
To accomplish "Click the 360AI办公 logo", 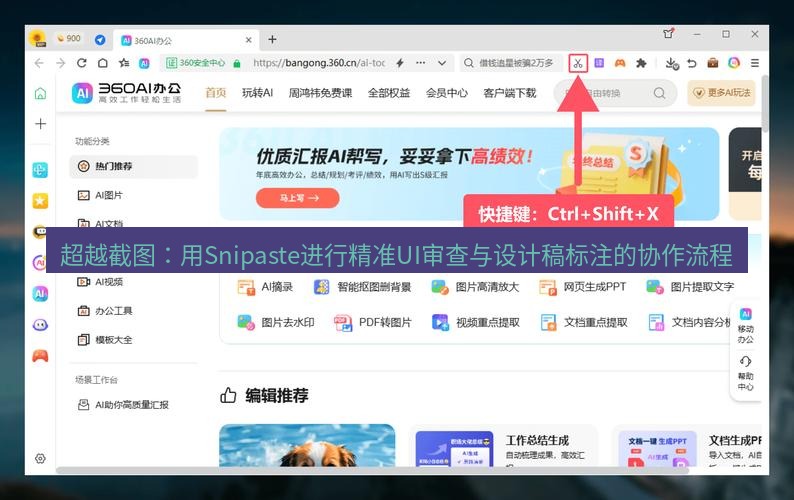I will tap(127, 93).
